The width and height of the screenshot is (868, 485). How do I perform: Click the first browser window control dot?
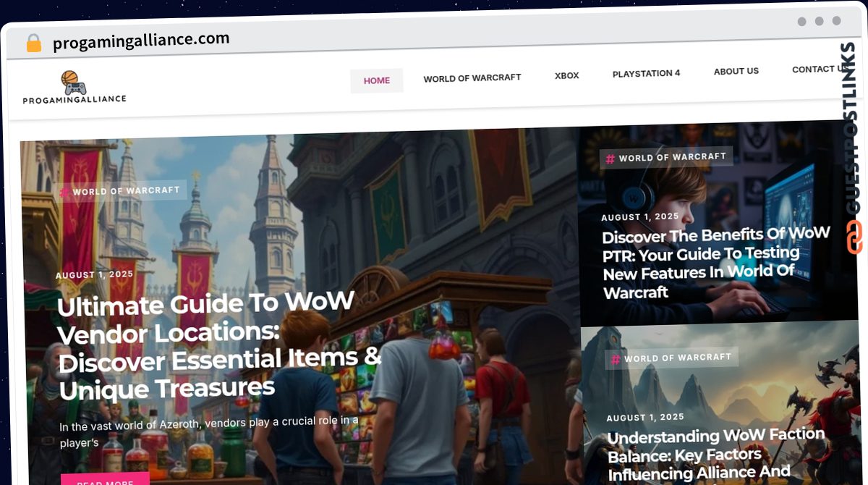point(800,22)
